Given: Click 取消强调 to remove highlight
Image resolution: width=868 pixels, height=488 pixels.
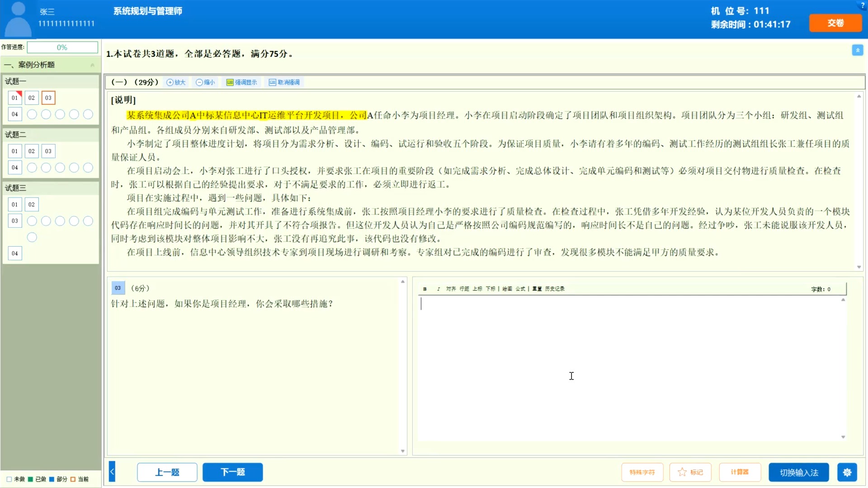Looking at the screenshot, I should coord(284,82).
